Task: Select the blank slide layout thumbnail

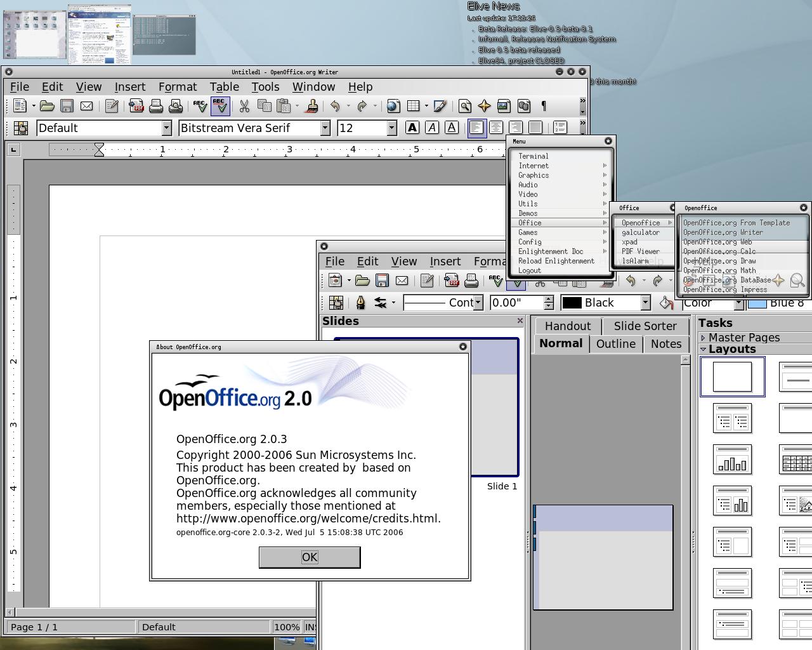Action: pyautogui.click(x=732, y=377)
